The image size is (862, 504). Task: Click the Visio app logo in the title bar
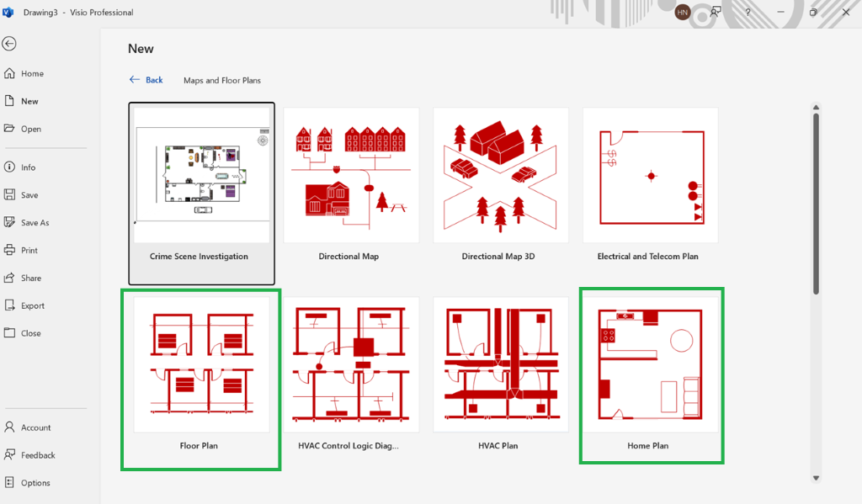(x=8, y=12)
